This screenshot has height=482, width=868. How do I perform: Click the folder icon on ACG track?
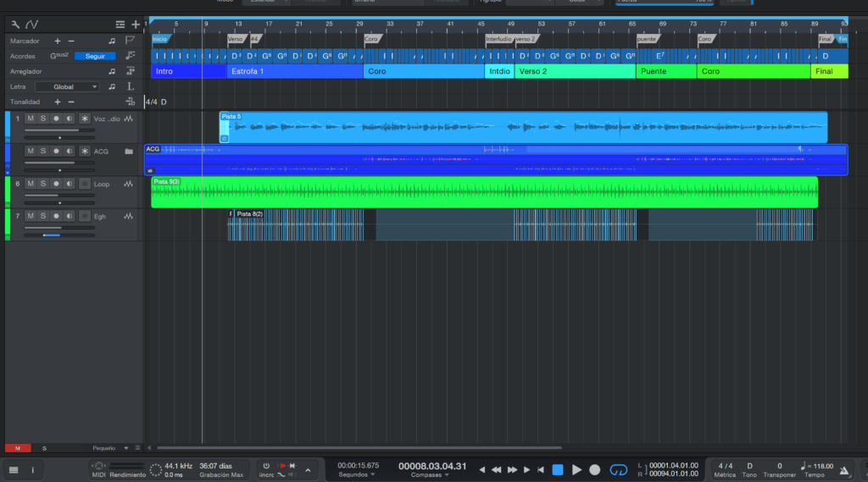pyautogui.click(x=129, y=152)
